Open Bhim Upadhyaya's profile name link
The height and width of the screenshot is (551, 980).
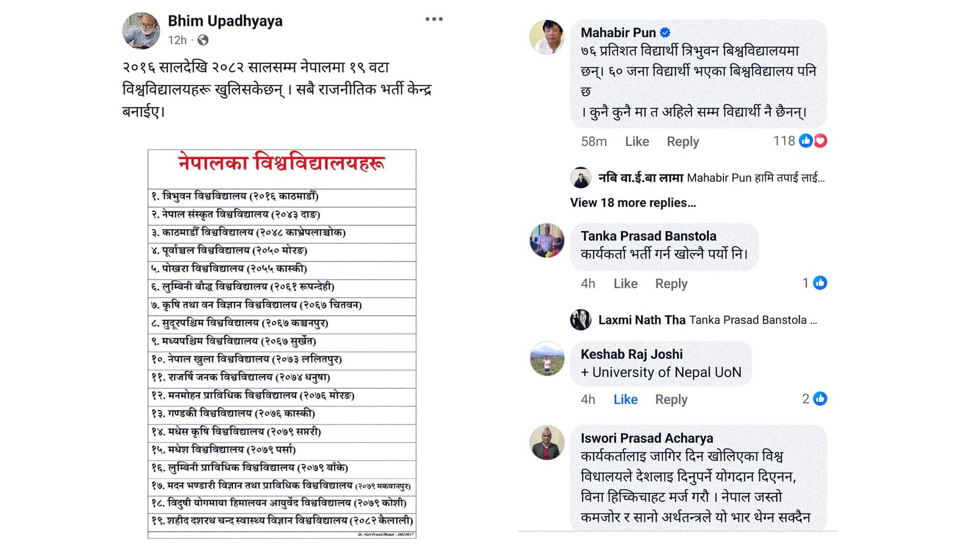pos(225,21)
